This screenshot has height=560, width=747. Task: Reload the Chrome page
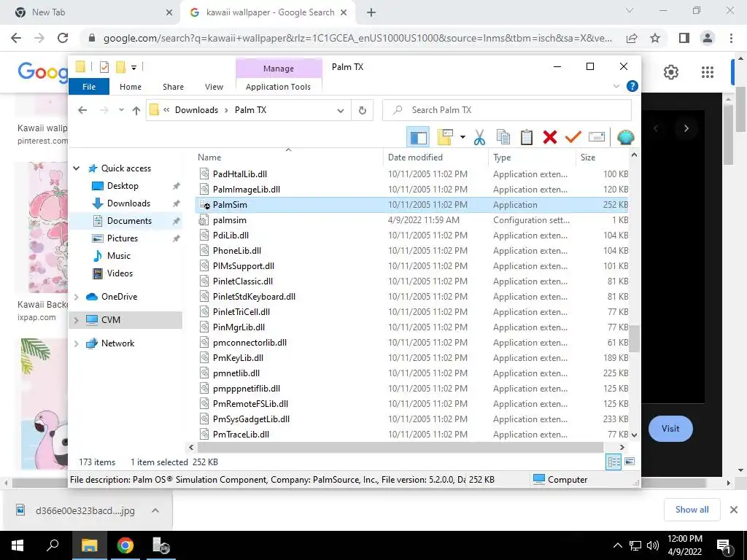[x=63, y=38]
